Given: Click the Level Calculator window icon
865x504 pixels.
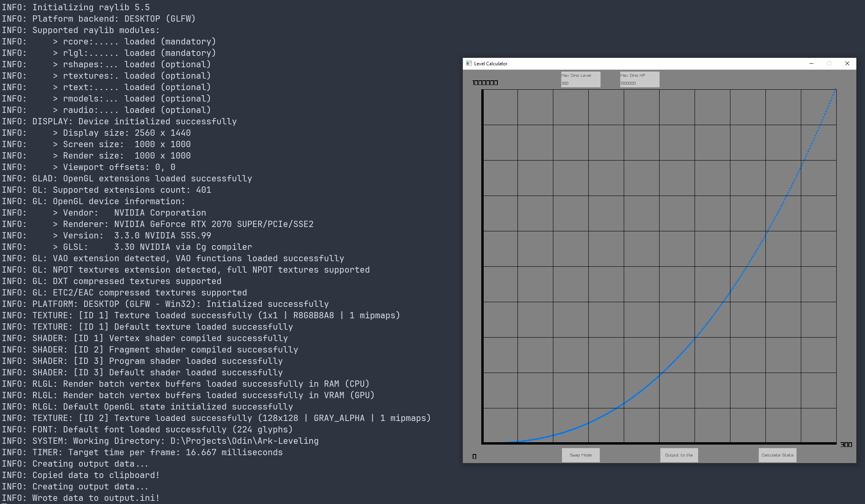Looking at the screenshot, I should click(x=469, y=63).
